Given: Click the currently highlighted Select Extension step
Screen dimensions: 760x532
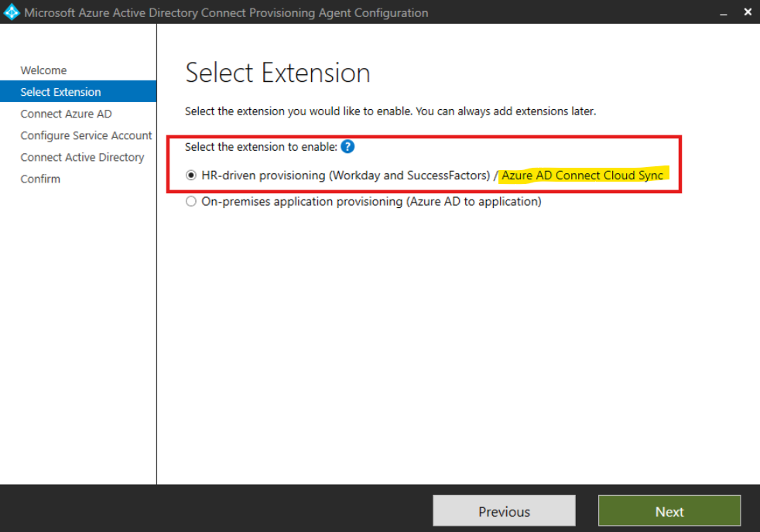Looking at the screenshot, I should pyautogui.click(x=60, y=91).
